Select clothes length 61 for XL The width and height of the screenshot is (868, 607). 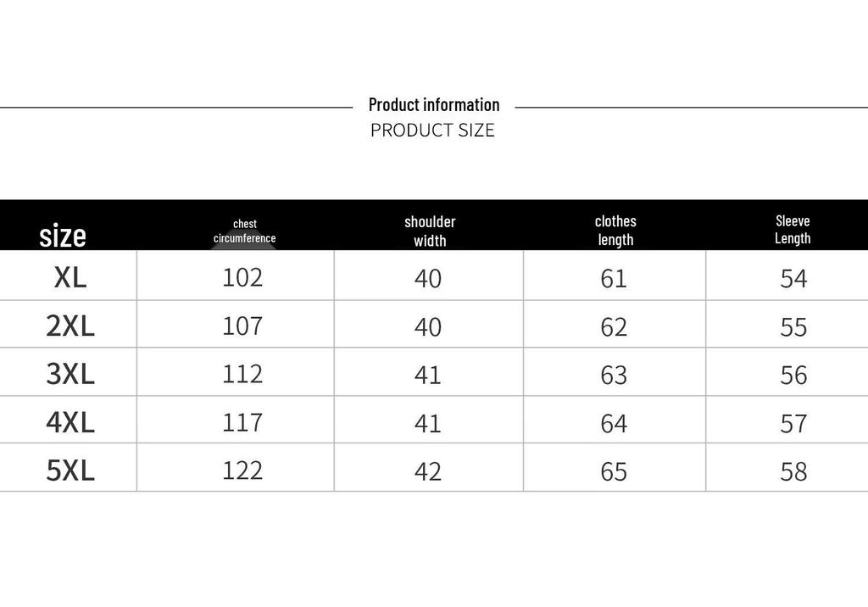pos(614,279)
